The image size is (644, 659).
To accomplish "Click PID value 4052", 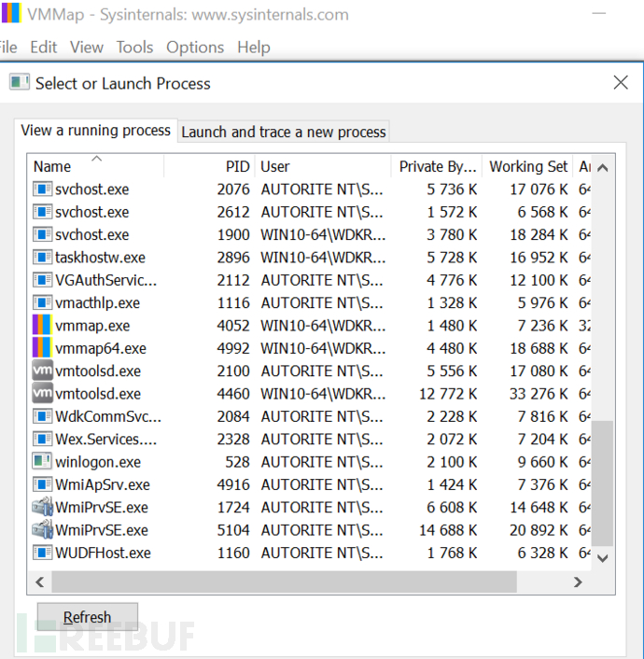I will pos(233,326).
